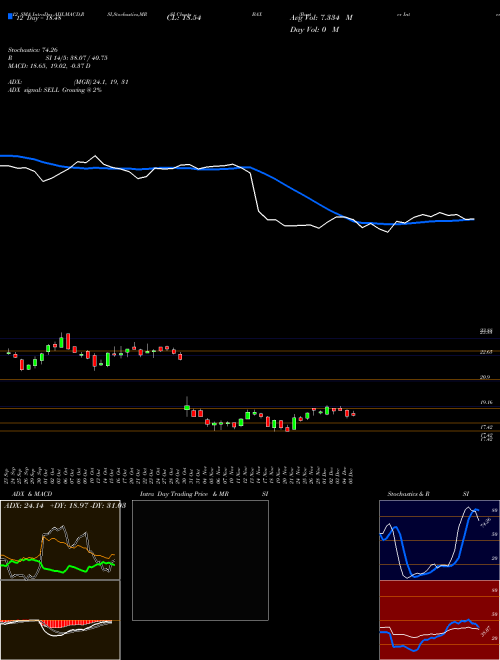
Task: Select the 'Avg Vol: 7.334 M' text
Action: coord(321,18)
